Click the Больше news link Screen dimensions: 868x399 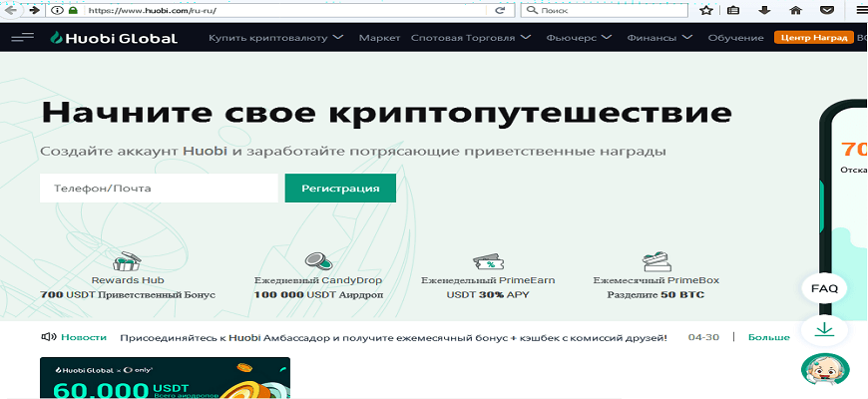768,337
